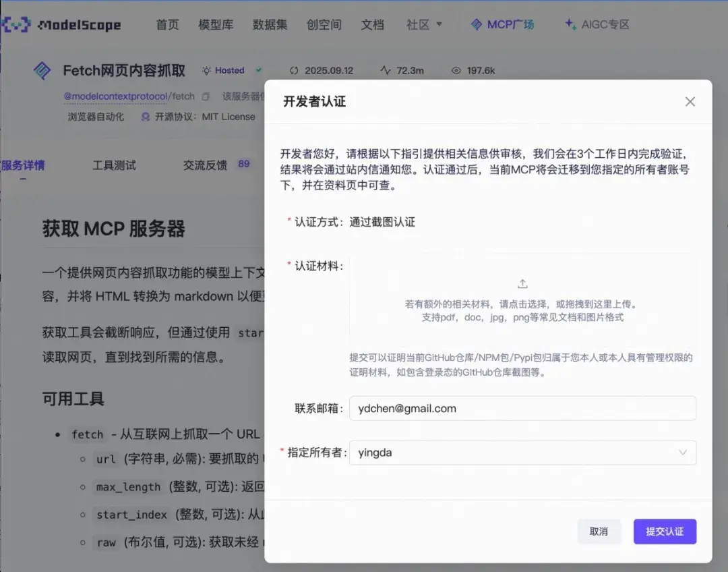Viewport: 728px width, 572px height.
Task: Cancel the dialog with 取消 button
Action: click(599, 532)
